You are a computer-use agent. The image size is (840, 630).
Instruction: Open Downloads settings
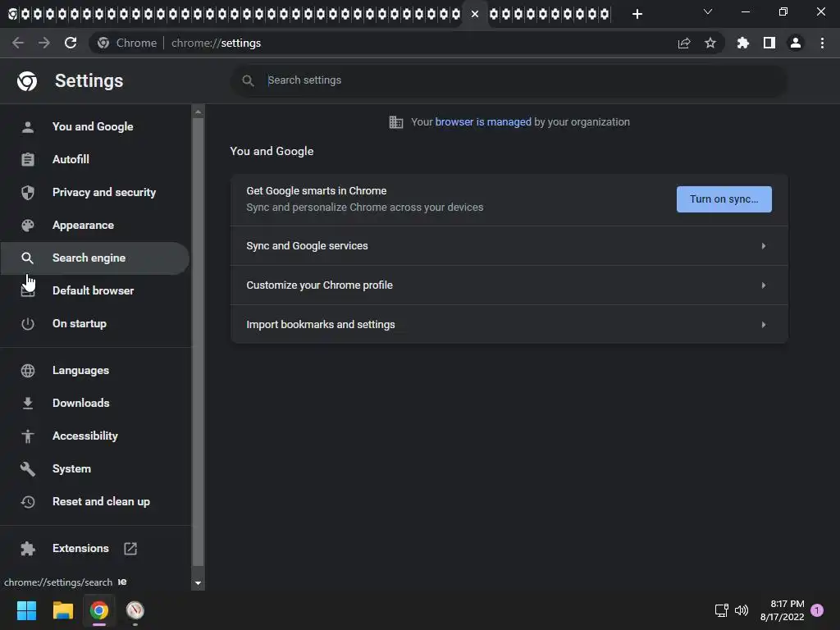click(x=81, y=404)
